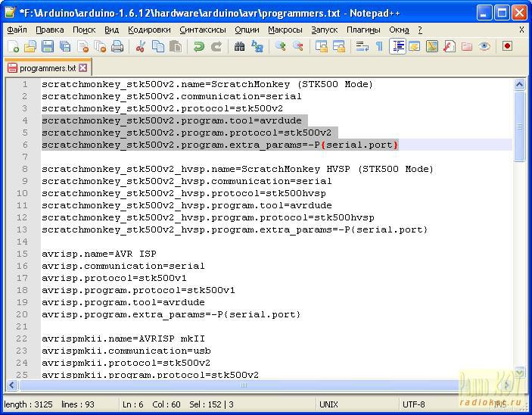Image resolution: width=532 pixels, height=415 pixels.
Task: Open the Поиск menu
Action: point(84,30)
